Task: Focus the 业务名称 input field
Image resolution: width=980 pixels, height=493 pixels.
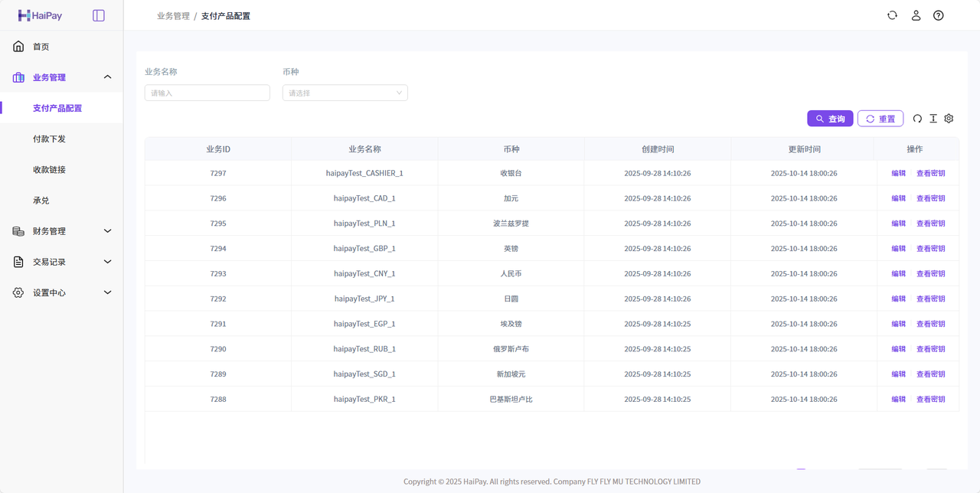Action: coord(207,93)
